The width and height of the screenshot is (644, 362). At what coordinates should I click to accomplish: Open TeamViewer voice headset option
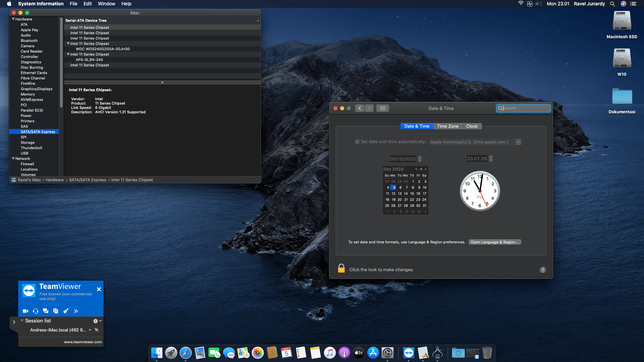coord(36,311)
